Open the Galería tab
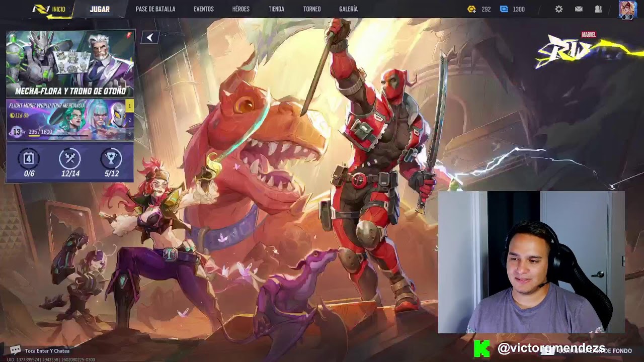This screenshot has width=644, height=362. click(x=348, y=9)
